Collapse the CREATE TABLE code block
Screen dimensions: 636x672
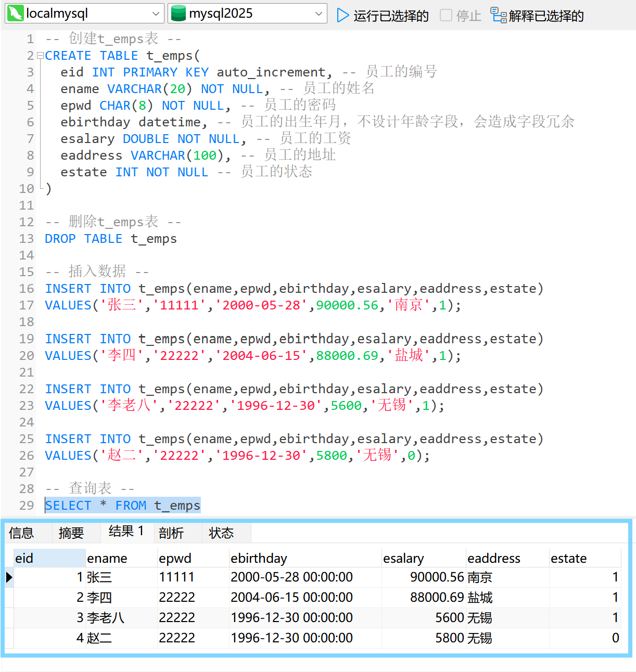(x=40, y=56)
